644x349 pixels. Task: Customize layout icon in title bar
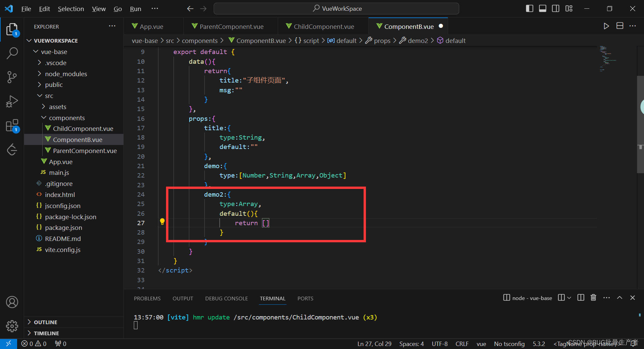(569, 9)
